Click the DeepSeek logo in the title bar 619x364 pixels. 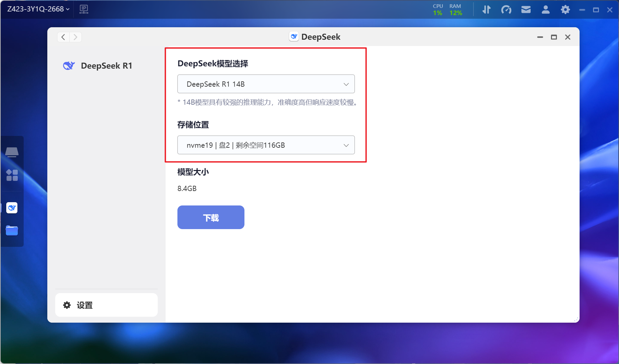tap(294, 36)
